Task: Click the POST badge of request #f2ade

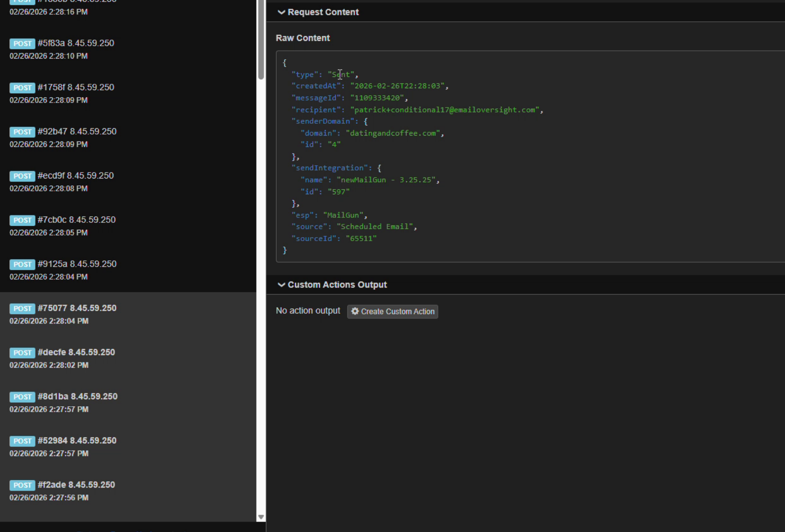Action: 22,485
